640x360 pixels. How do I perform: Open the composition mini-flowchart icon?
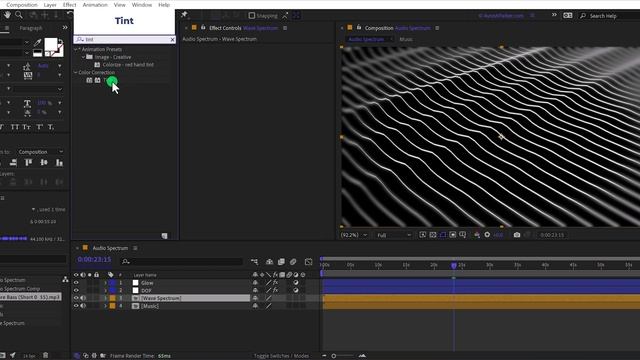[255, 262]
